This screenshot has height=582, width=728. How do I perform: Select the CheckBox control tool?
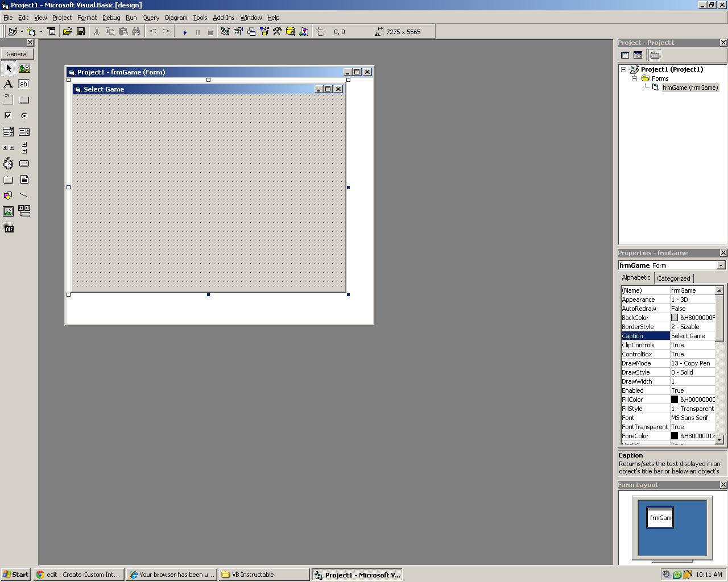[8, 116]
